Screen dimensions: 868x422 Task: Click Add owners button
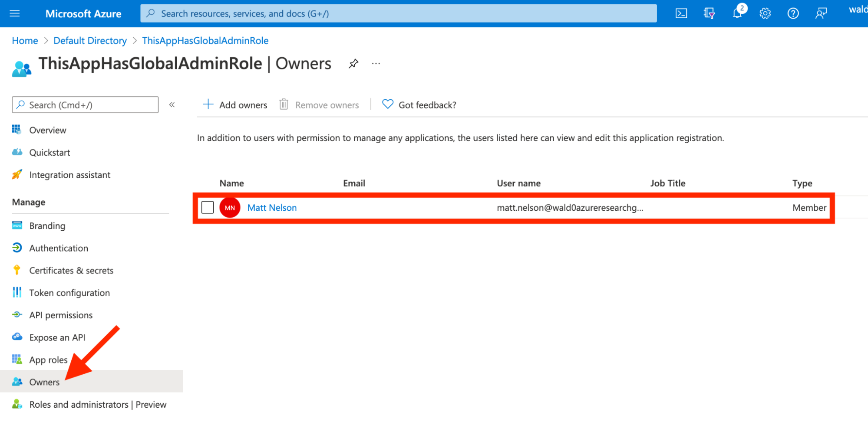point(235,105)
